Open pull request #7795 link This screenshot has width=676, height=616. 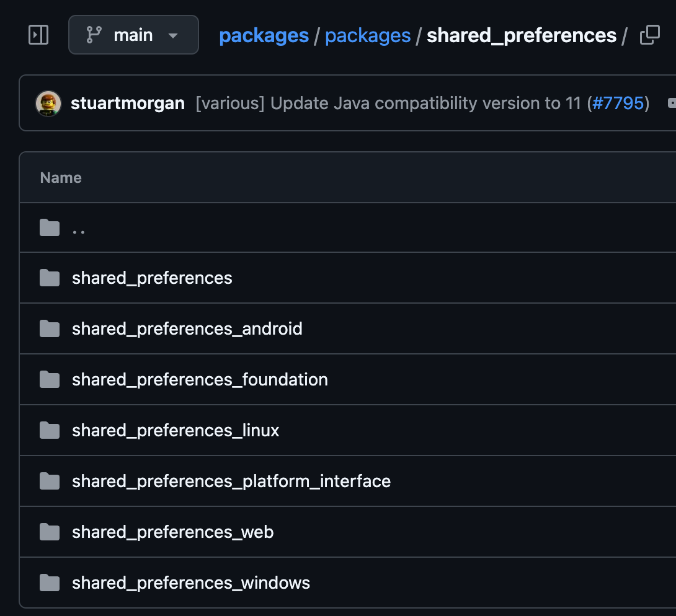click(618, 103)
